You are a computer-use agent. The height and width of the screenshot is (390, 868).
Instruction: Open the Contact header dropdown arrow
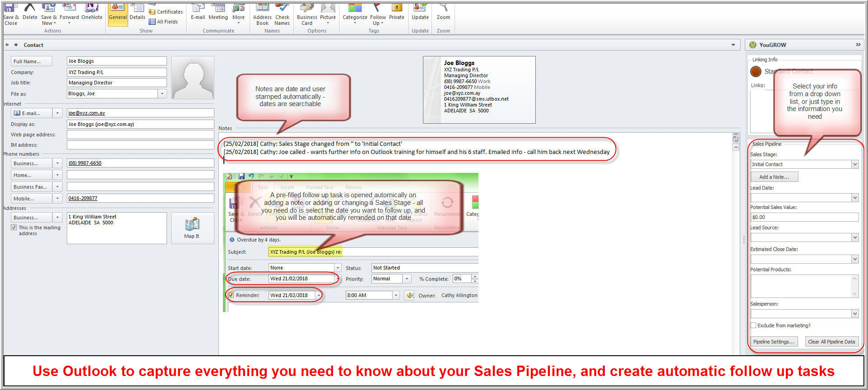pos(733,45)
